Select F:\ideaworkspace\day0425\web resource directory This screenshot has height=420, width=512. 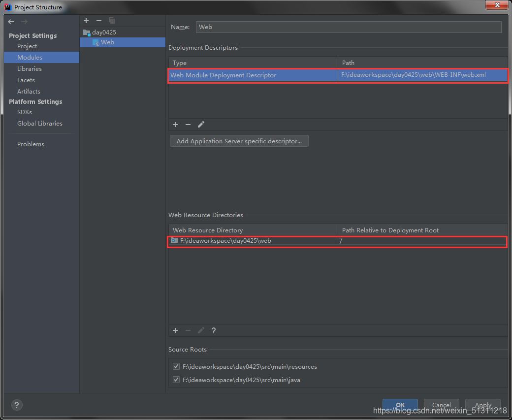[x=254, y=241]
